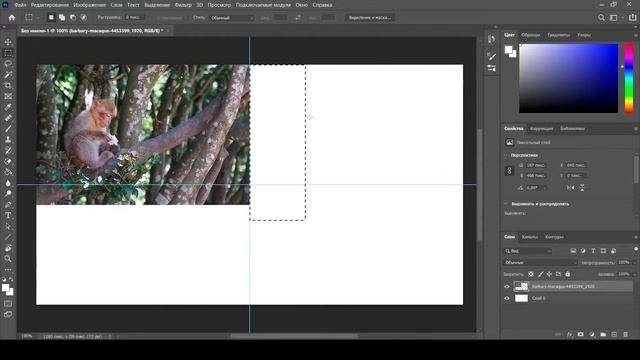This screenshot has width=640, height=360.
Task: Select the Eraser tool
Action: pos(8,161)
